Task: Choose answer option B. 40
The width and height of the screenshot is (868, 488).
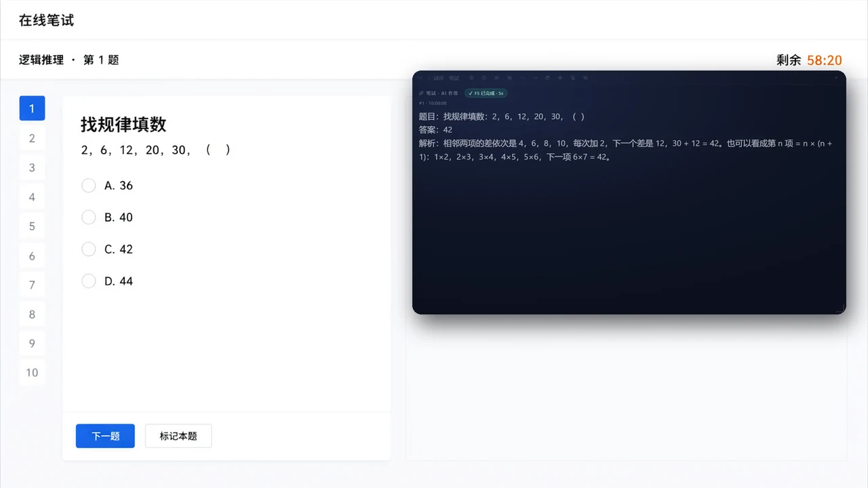Action: click(x=107, y=218)
